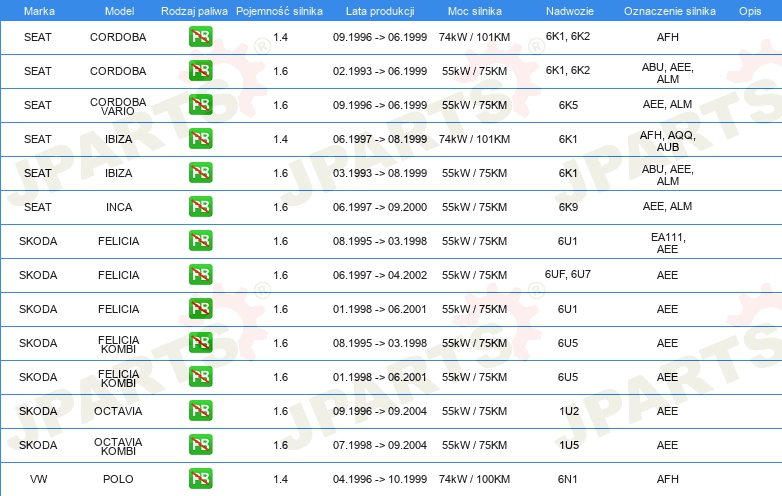Screen dimensions: 782x496
Task: Click the 6K9 body code cell
Action: [x=568, y=207]
